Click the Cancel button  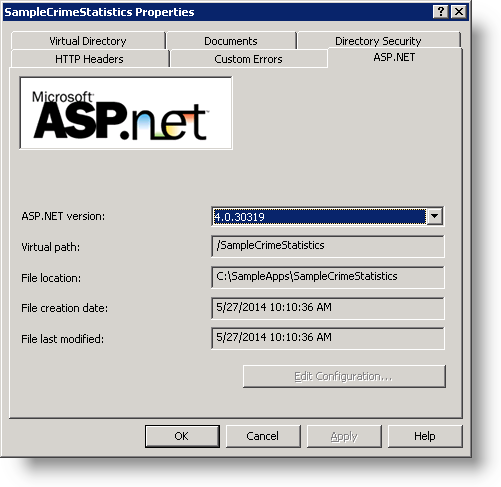263,436
